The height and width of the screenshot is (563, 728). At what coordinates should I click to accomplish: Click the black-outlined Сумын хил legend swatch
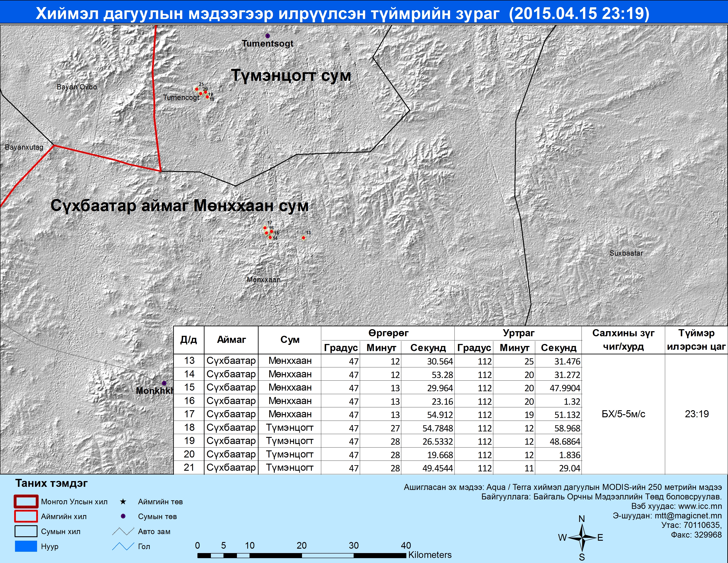click(26, 531)
